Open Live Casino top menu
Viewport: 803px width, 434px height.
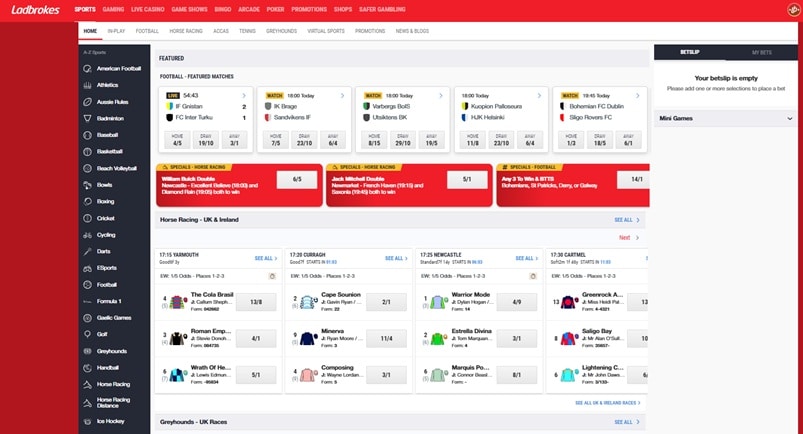click(147, 9)
